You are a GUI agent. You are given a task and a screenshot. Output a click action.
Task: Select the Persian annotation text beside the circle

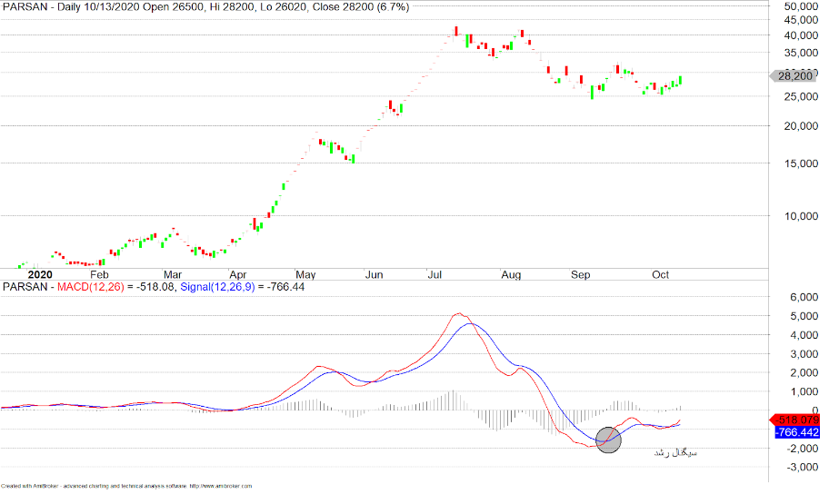(x=674, y=451)
